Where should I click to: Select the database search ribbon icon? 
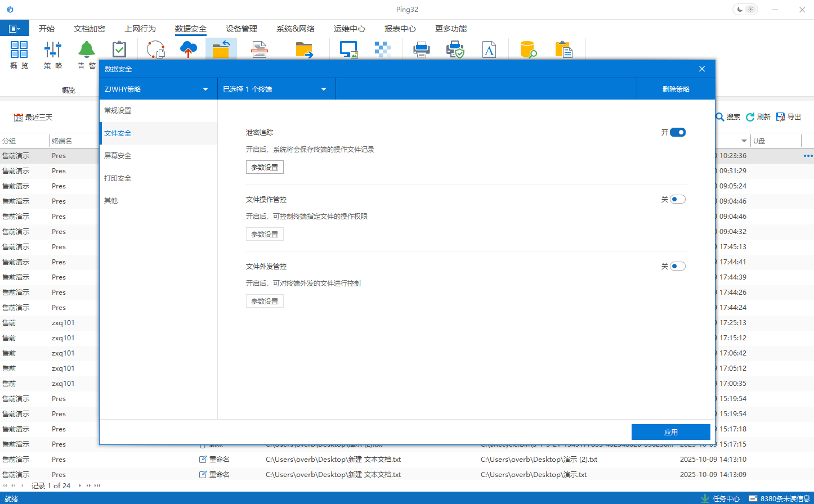[528, 50]
